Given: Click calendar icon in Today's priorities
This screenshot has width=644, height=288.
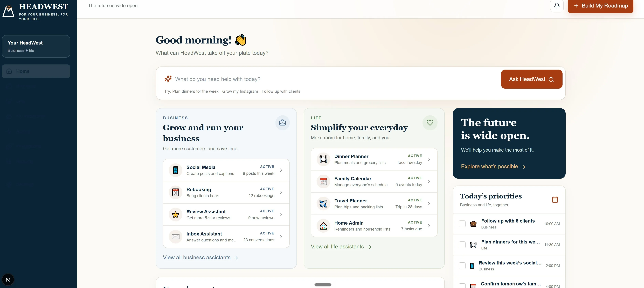Looking at the screenshot, I should tap(555, 200).
